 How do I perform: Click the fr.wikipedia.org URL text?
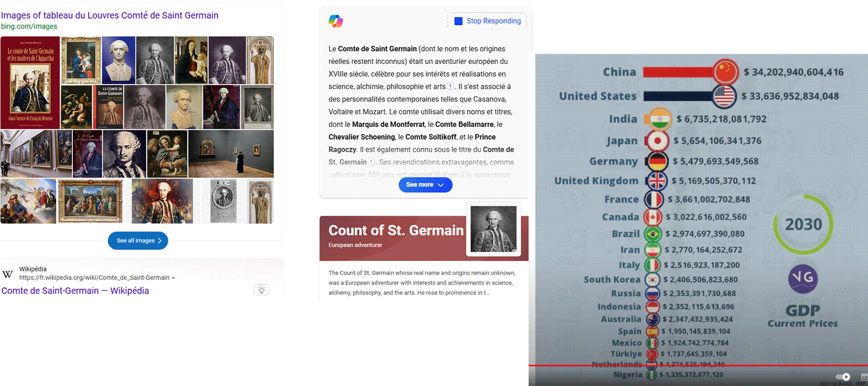94,278
